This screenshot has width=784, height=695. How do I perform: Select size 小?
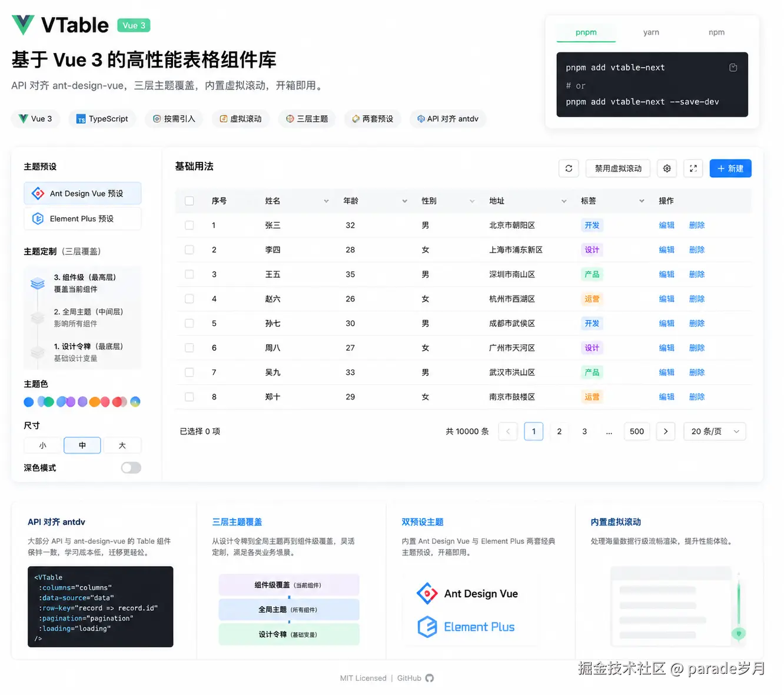pos(43,445)
